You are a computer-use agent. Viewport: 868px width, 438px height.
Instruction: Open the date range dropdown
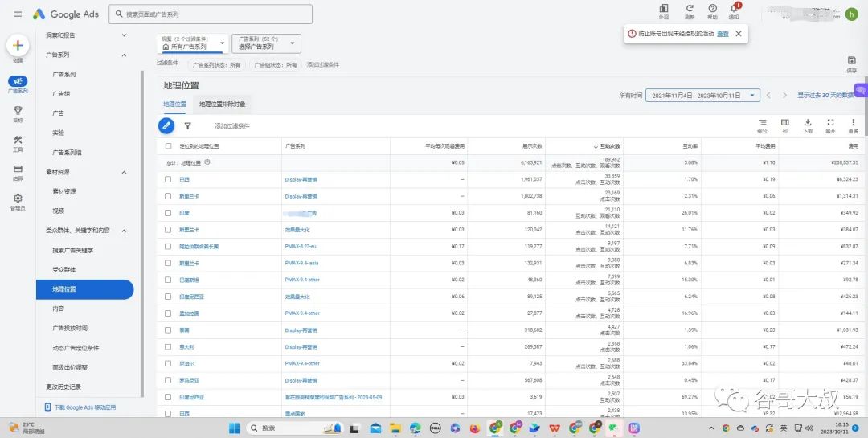(702, 96)
